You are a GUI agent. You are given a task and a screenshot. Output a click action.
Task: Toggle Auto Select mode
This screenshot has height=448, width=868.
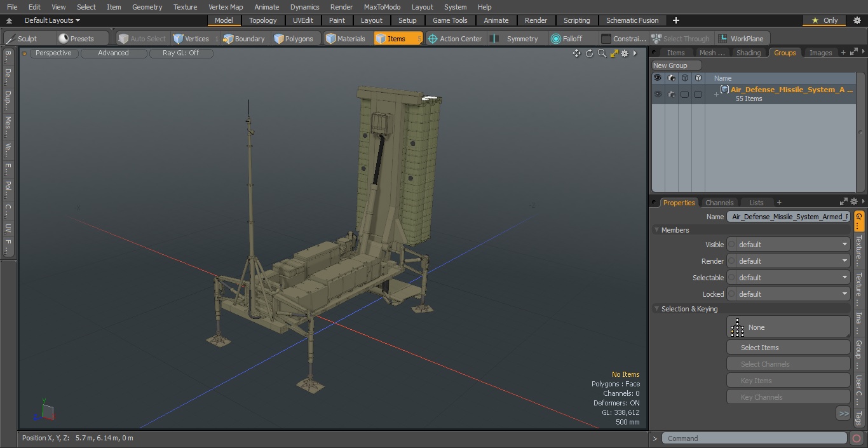coord(142,39)
